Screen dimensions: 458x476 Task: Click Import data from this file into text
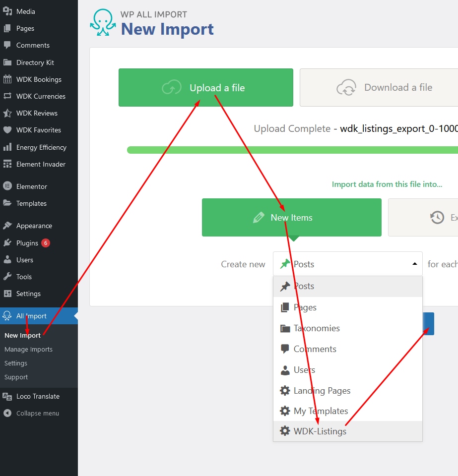pyautogui.click(x=387, y=184)
